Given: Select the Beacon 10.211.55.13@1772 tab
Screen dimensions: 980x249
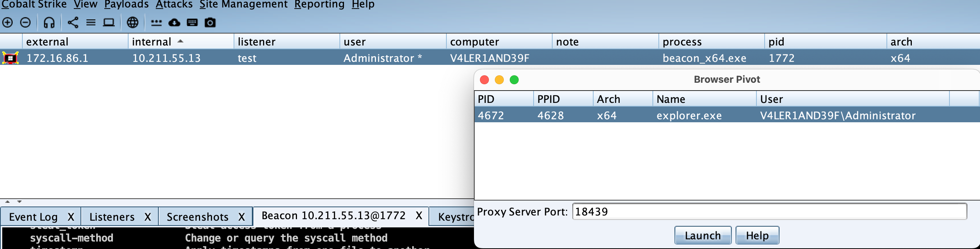Looking at the screenshot, I should pyautogui.click(x=333, y=215).
